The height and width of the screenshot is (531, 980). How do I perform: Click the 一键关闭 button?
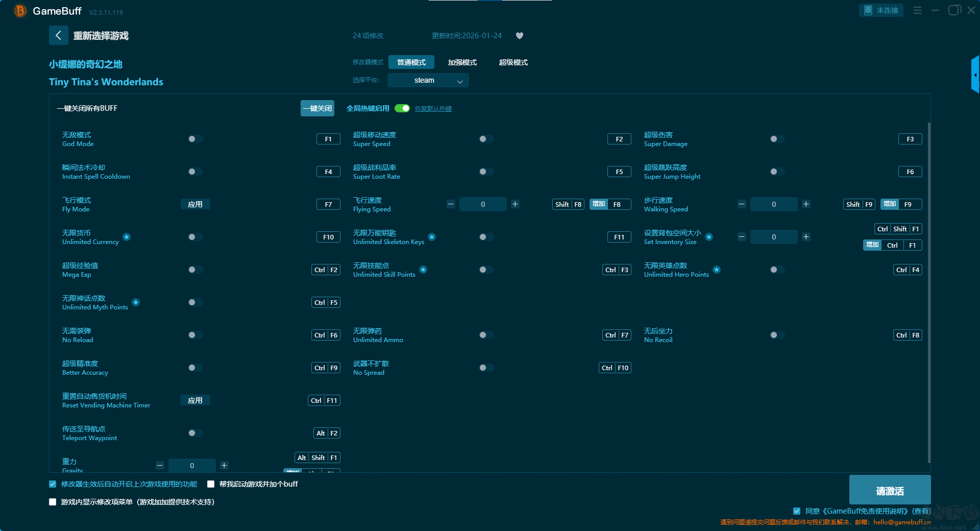(317, 108)
